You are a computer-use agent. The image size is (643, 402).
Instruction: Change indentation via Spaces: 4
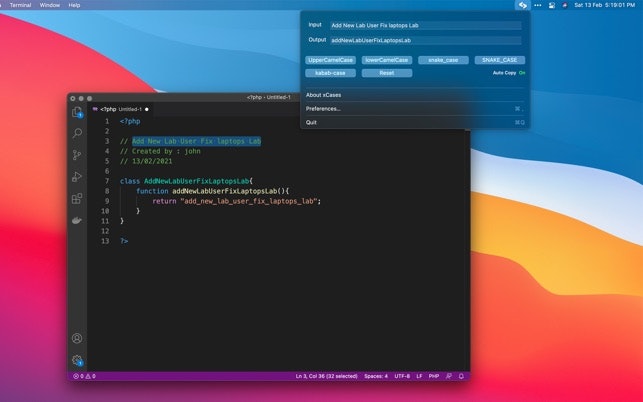376,376
